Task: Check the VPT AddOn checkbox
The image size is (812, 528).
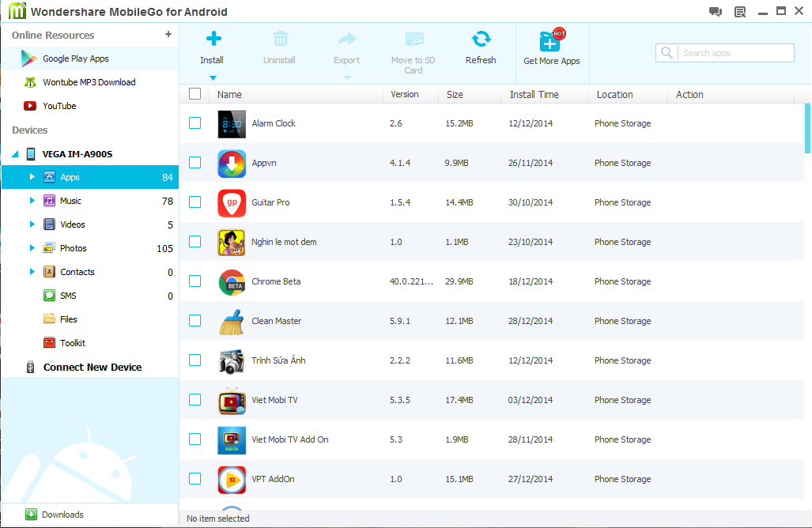Action: pos(195,479)
